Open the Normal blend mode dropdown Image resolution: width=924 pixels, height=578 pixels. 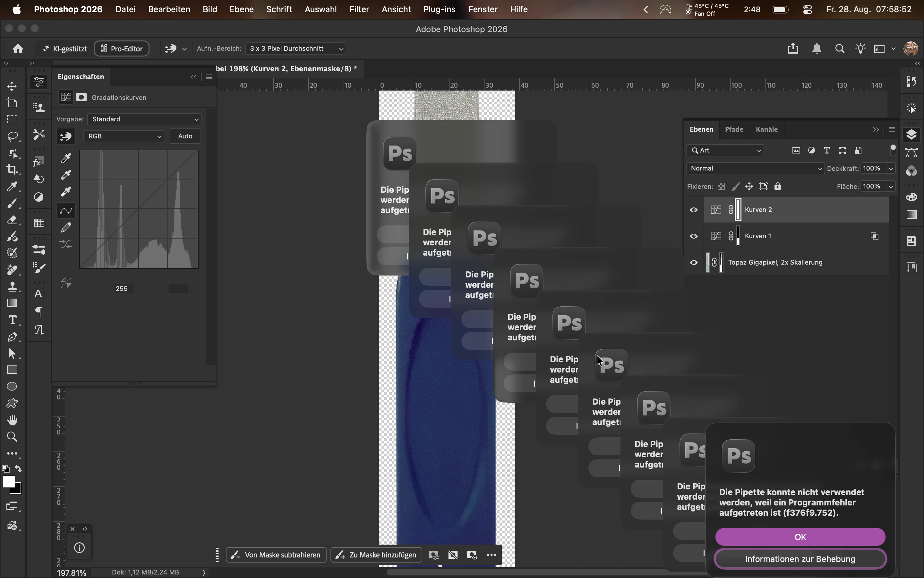click(755, 169)
